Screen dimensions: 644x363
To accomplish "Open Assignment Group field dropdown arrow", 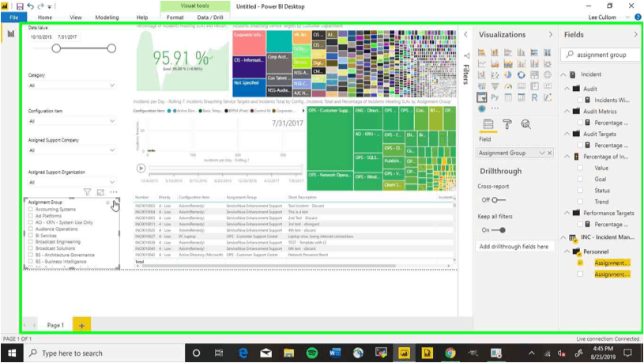I will [x=542, y=153].
